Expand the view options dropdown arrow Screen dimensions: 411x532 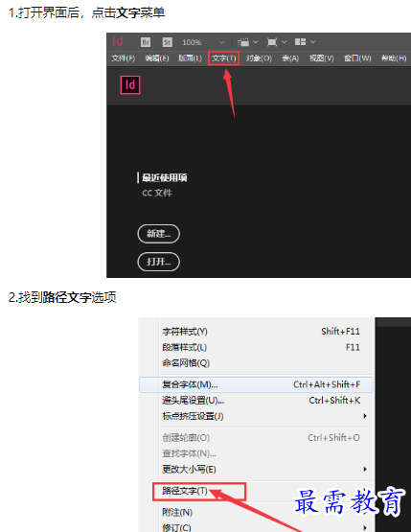pyautogui.click(x=256, y=42)
